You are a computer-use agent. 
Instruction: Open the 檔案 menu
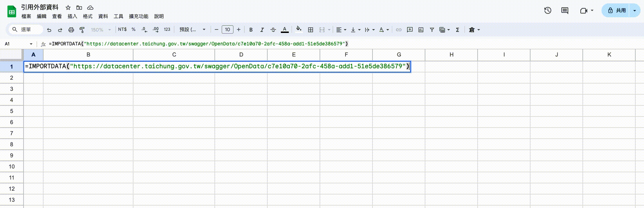(x=26, y=16)
